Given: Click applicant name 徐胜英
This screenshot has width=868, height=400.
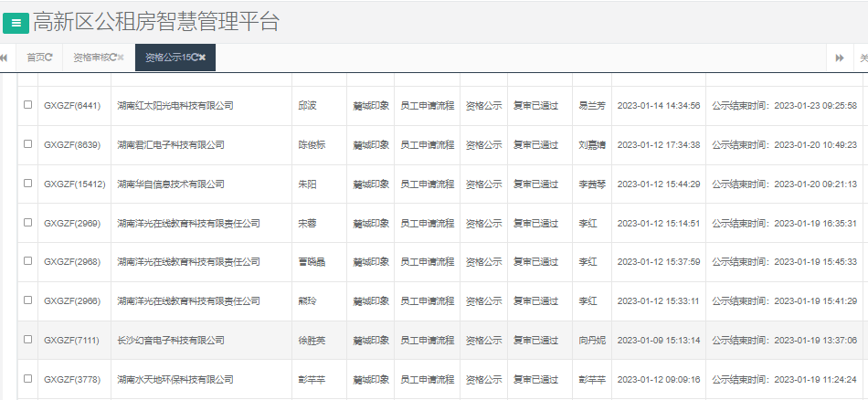Looking at the screenshot, I should click(312, 341).
